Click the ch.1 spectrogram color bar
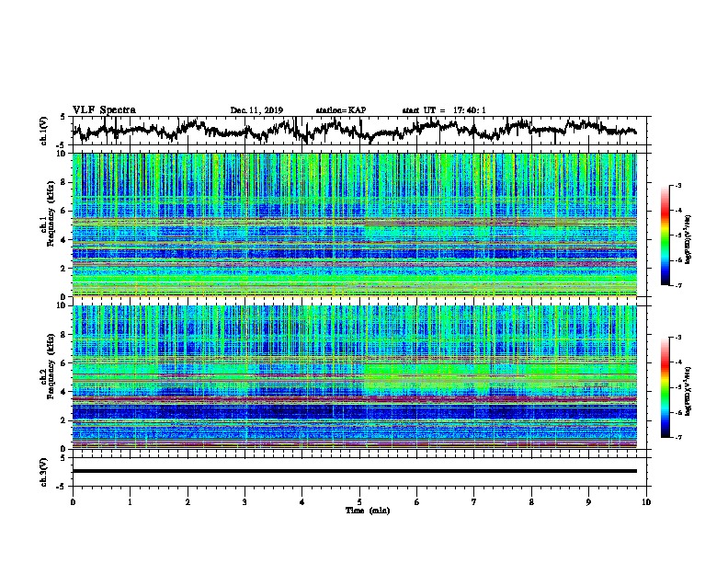Image resolution: width=728 pixels, height=563 pixels. click(665, 236)
